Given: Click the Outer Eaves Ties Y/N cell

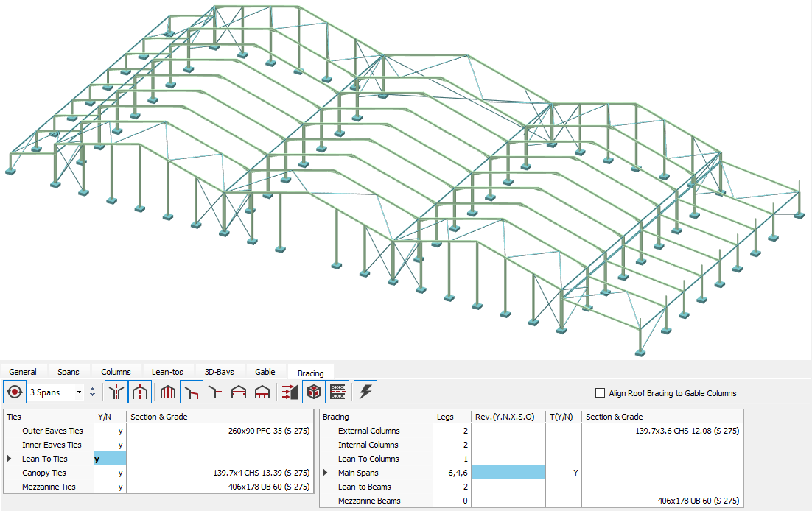Looking at the screenshot, I should coord(111,431).
